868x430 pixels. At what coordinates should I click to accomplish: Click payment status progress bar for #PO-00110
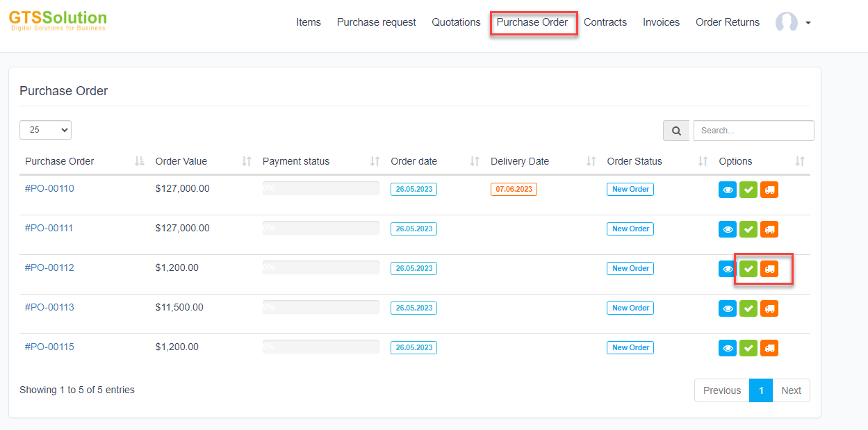(320, 188)
